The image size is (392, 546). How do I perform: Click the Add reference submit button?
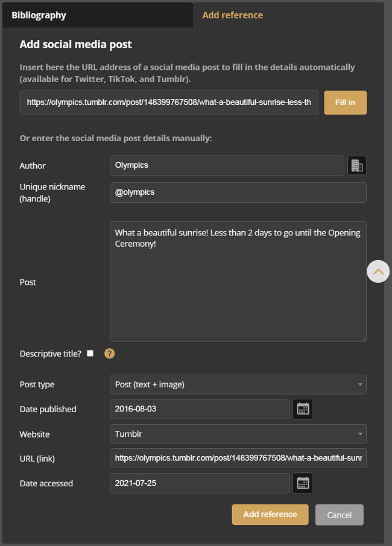point(270,514)
